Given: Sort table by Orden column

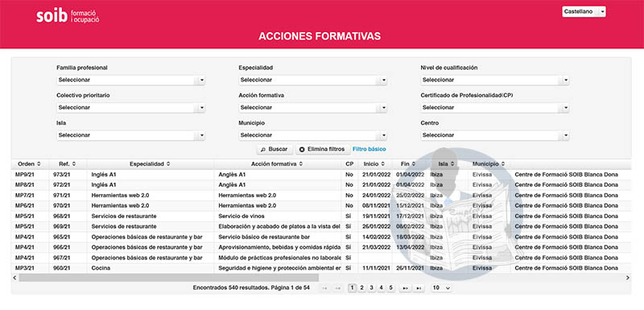Looking at the screenshot, I should click(x=30, y=163).
